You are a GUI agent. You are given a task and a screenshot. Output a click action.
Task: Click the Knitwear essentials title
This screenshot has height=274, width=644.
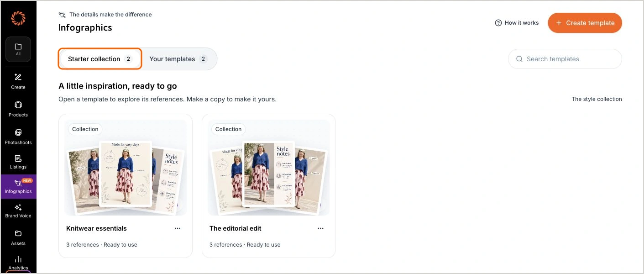(x=96, y=228)
